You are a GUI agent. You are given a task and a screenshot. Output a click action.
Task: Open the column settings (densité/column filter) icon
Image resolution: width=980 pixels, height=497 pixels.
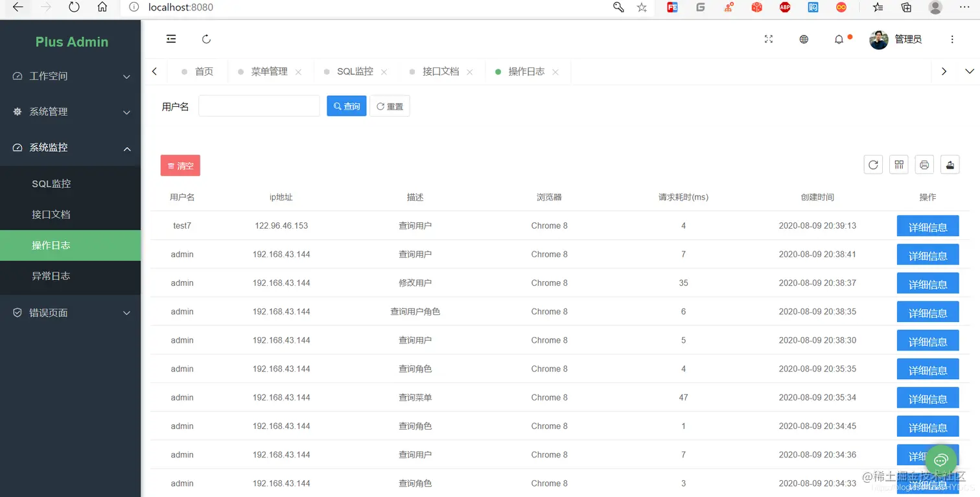click(x=898, y=164)
